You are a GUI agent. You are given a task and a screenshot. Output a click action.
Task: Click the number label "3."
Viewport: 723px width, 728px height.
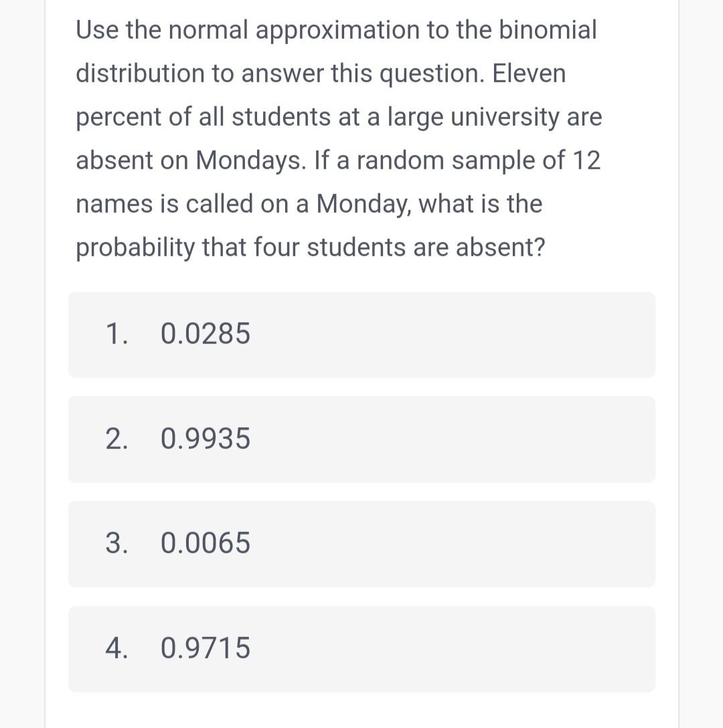[x=116, y=543]
